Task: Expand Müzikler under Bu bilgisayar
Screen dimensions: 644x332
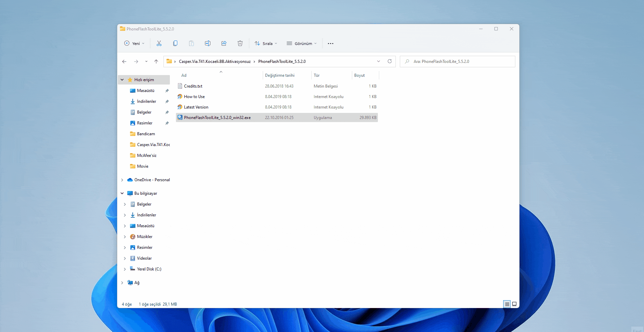Action: (125, 237)
